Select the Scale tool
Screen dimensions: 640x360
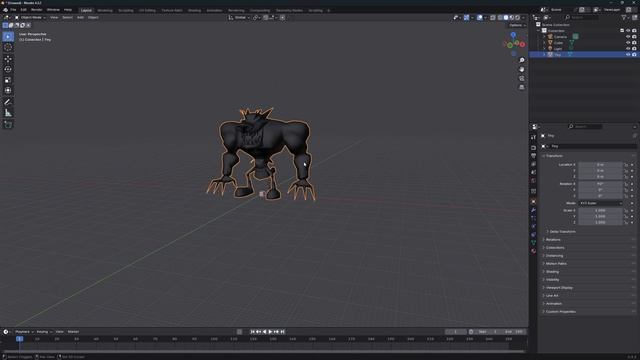(x=8, y=80)
